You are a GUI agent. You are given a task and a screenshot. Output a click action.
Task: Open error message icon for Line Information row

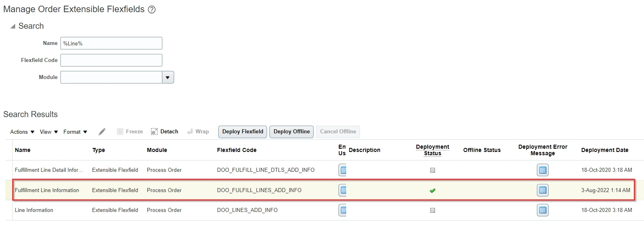pos(543,210)
